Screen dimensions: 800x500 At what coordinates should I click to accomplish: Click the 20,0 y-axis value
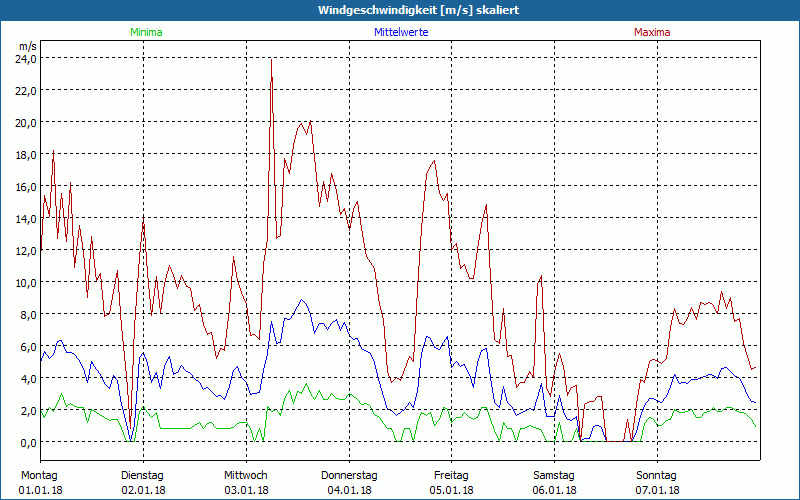coord(27,123)
